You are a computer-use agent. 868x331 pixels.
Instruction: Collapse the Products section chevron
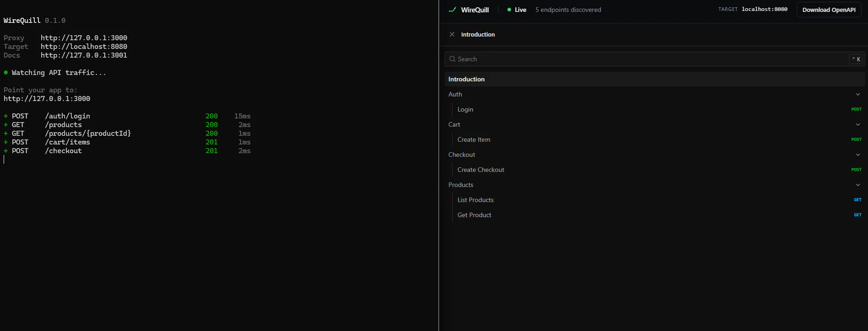tap(858, 185)
